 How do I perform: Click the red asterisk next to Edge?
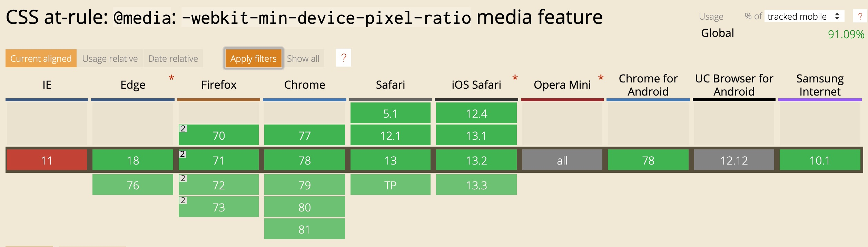click(171, 78)
